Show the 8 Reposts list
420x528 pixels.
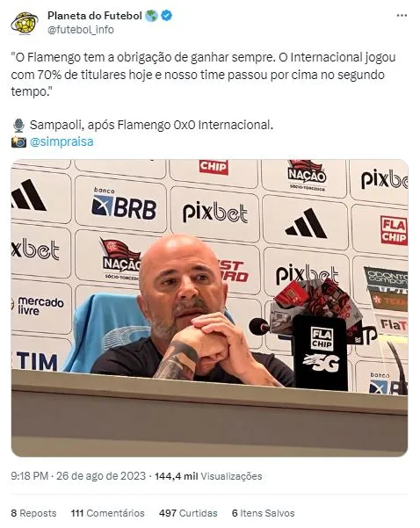coord(33,513)
